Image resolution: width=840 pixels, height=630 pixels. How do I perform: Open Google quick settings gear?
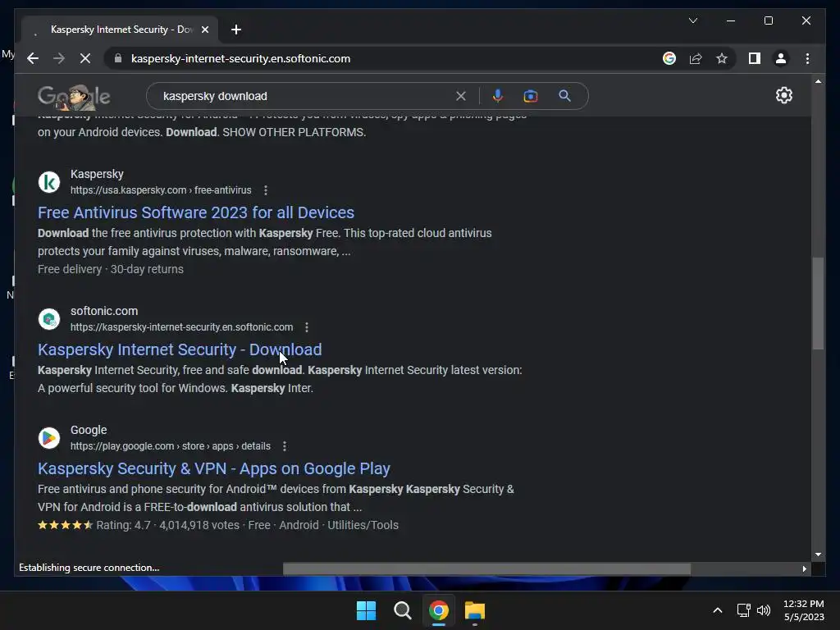pyautogui.click(x=783, y=95)
